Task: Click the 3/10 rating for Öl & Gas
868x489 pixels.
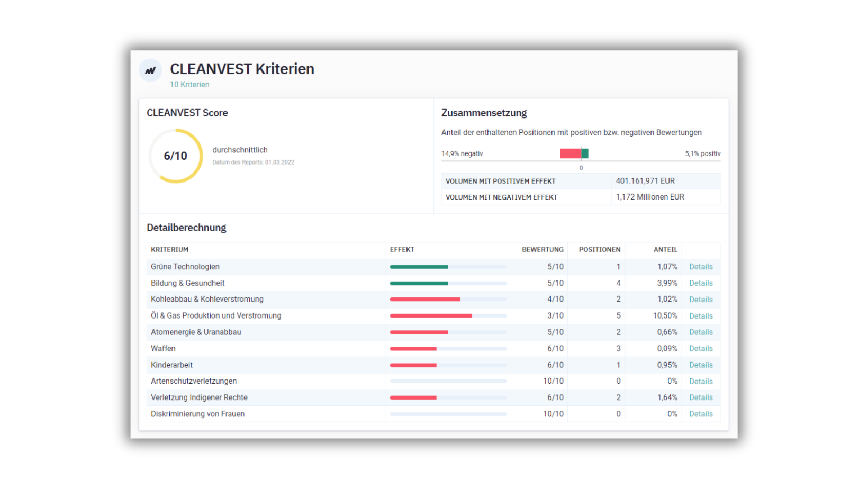Action: [556, 316]
